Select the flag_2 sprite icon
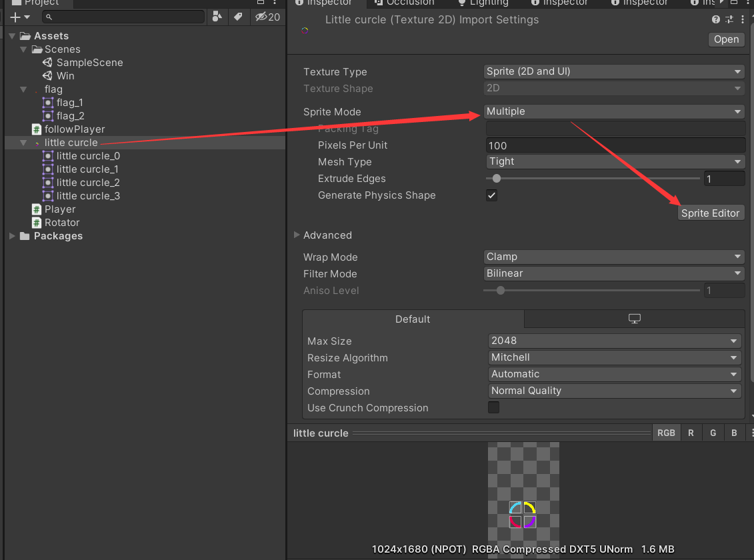Image resolution: width=754 pixels, height=560 pixels. [47, 116]
